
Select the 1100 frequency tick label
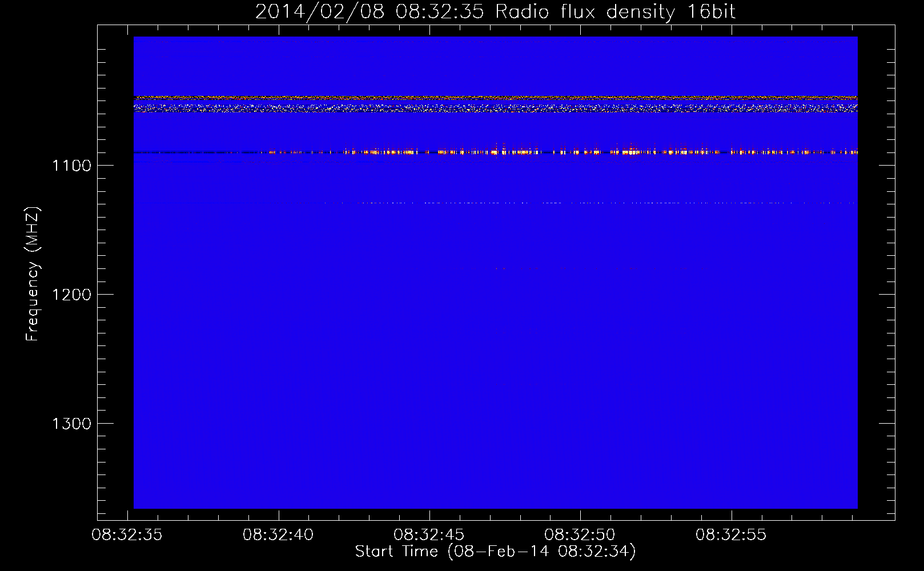71,166
